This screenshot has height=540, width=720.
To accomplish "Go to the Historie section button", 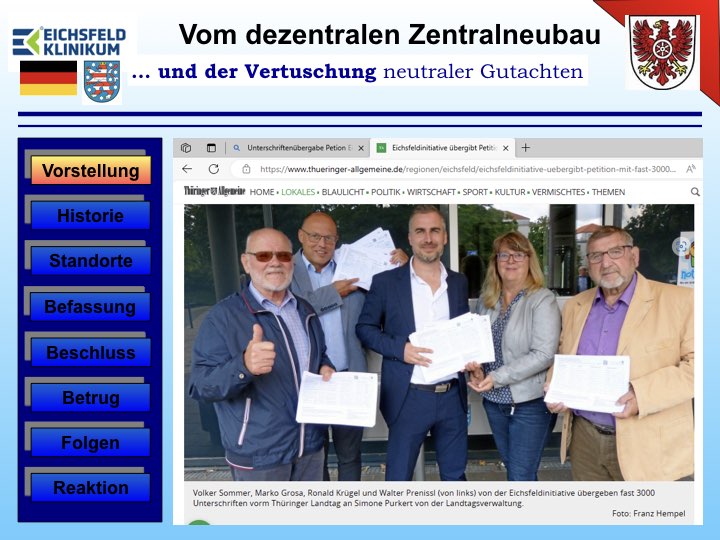I will 90,216.
